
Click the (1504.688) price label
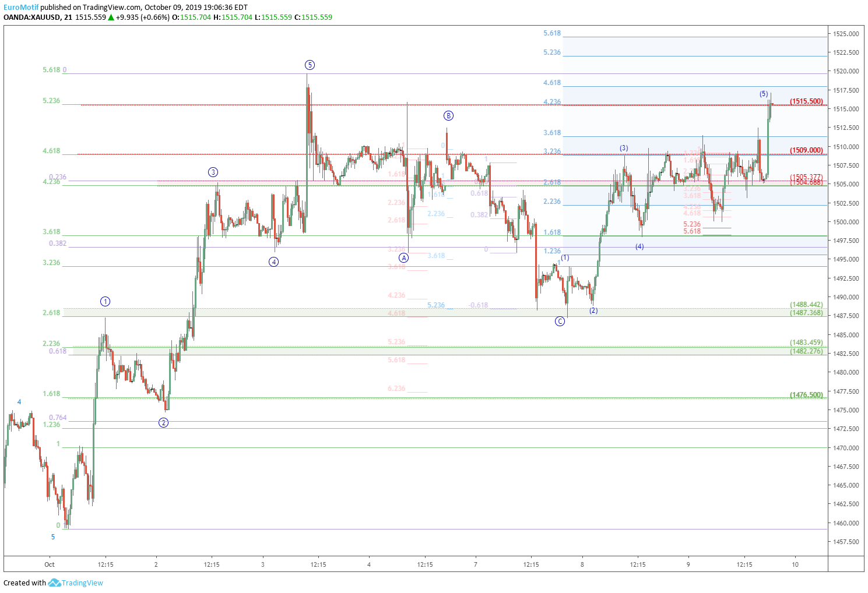click(x=807, y=182)
